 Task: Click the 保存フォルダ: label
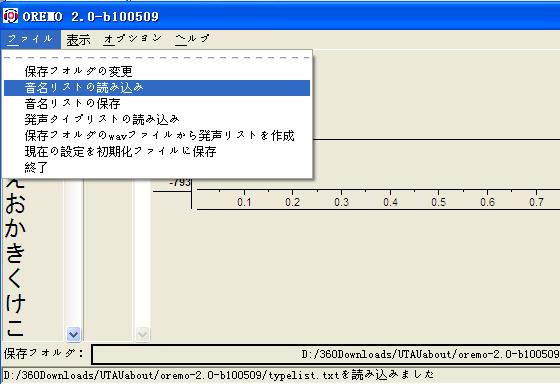pyautogui.click(x=44, y=354)
